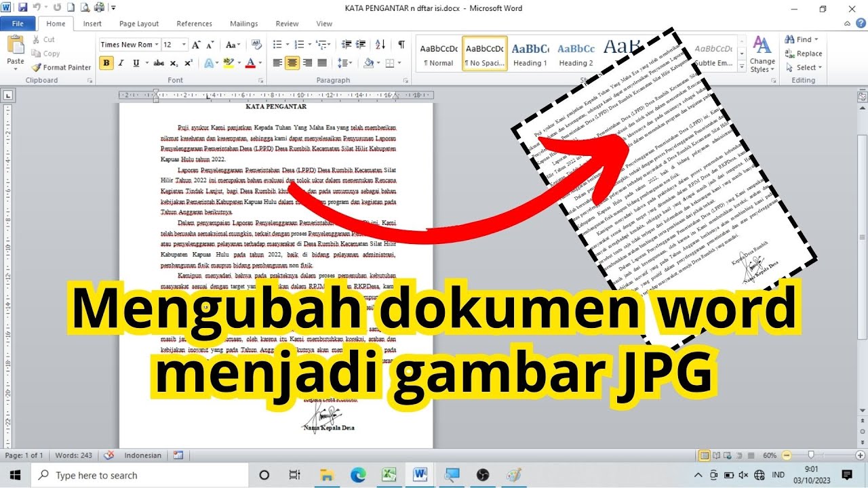Screen dimensions: 868x488
Task: Switch to the Page Layout tab
Action: coord(139,24)
